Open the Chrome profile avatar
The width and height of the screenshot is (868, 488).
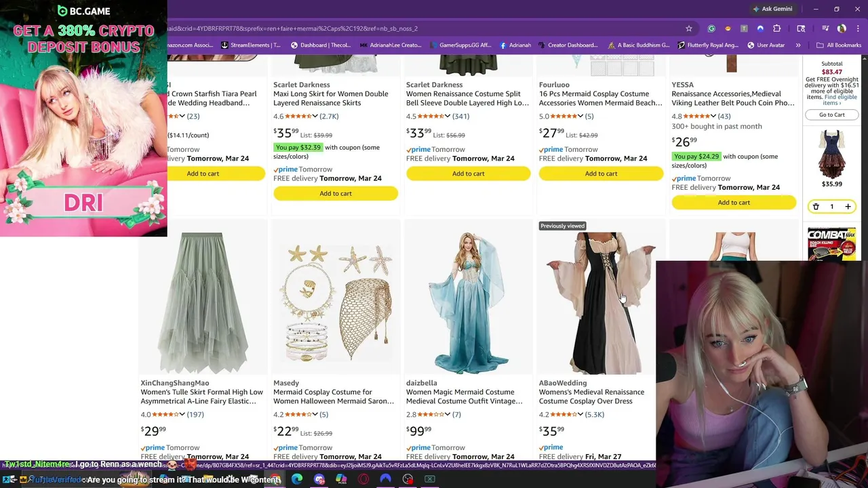click(x=842, y=28)
